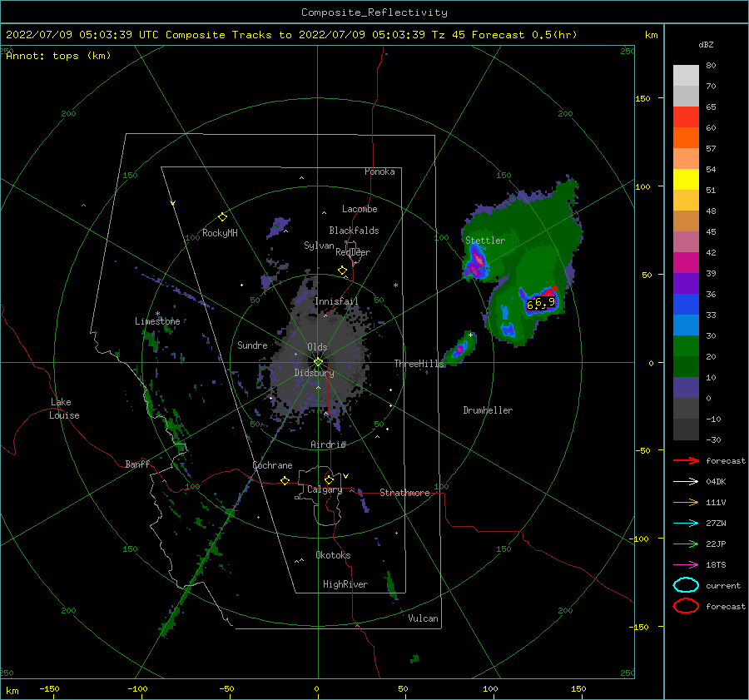Viewport: 749px width, 700px height.
Task: Click the ThreeHills town label
Action: 419,364
